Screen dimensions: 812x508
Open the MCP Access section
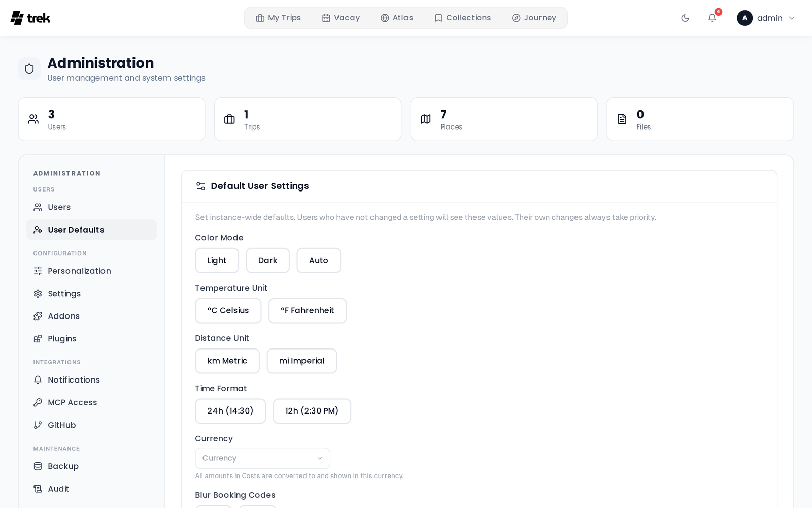click(x=91, y=402)
